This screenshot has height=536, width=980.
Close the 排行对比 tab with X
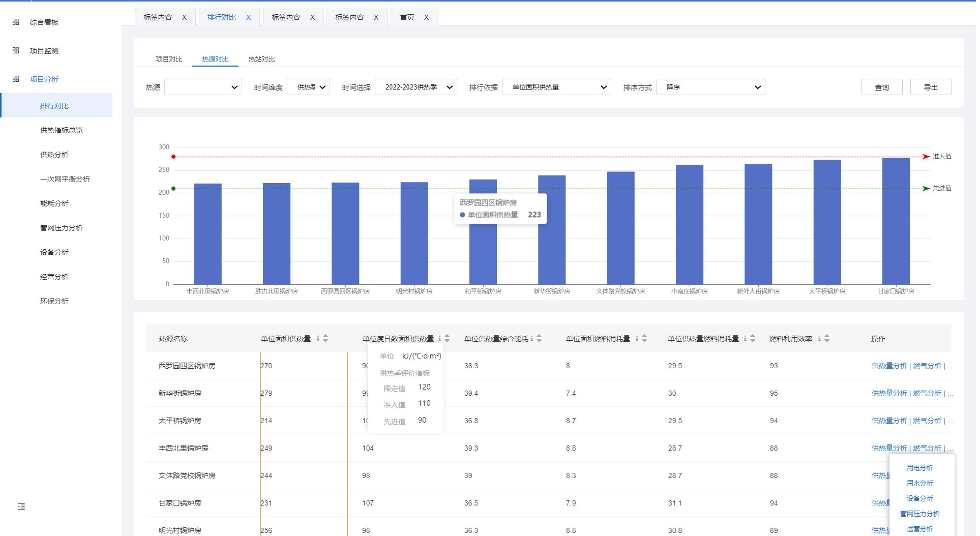coord(248,17)
